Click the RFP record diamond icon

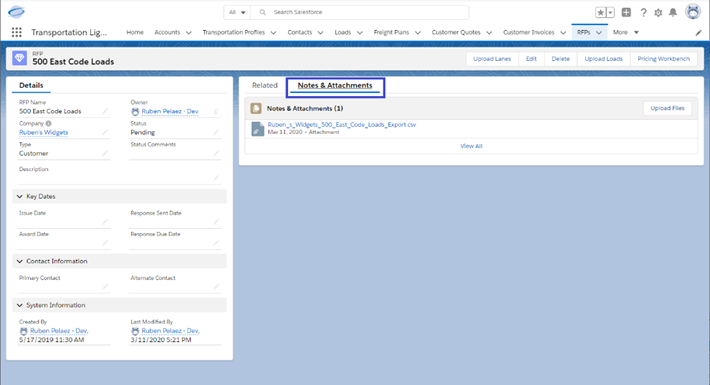point(19,58)
